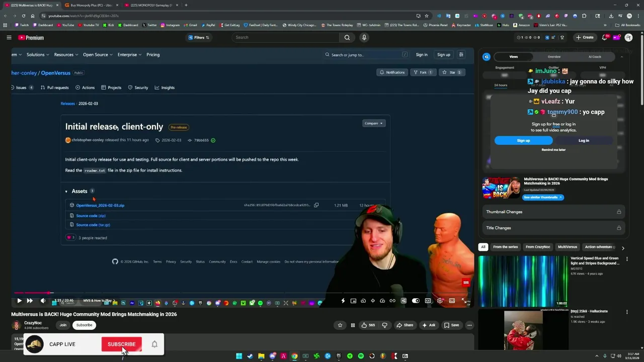This screenshot has height=362, width=644.
Task: Open the Filters button in YouTube header
Action: [x=199, y=38]
